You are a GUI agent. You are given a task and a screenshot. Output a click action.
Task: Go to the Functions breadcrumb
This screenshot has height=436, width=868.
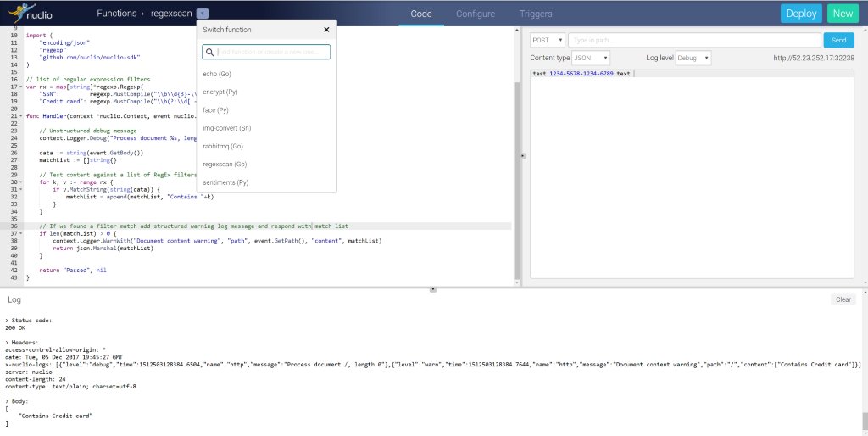click(116, 14)
